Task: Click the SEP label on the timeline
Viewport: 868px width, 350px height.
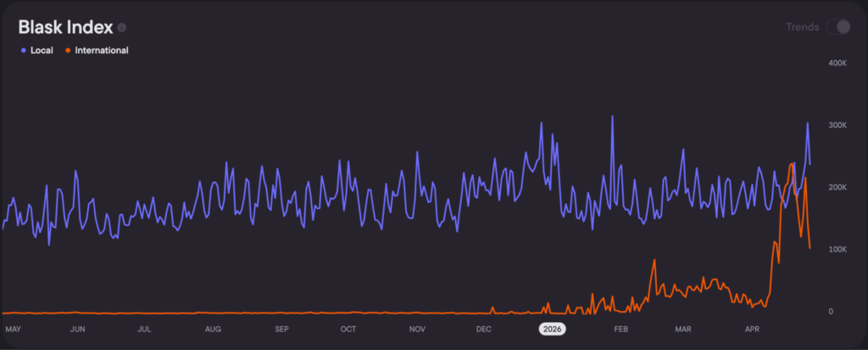Action: coord(281,329)
